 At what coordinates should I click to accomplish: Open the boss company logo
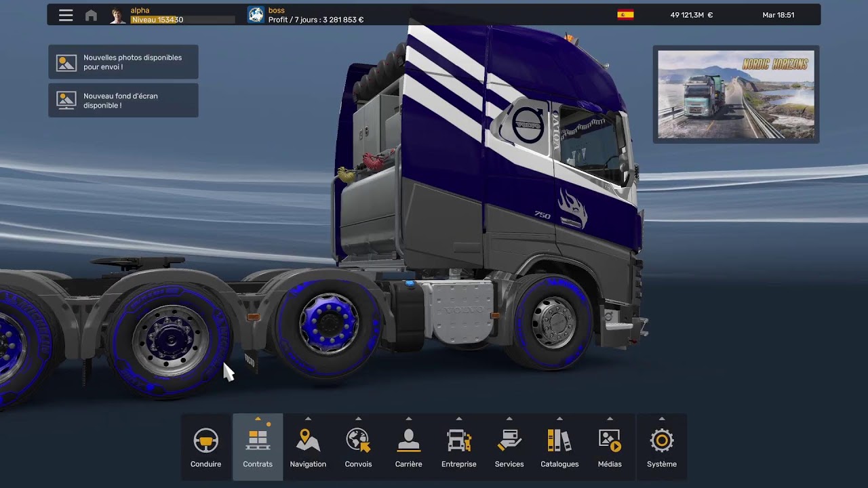click(x=256, y=15)
